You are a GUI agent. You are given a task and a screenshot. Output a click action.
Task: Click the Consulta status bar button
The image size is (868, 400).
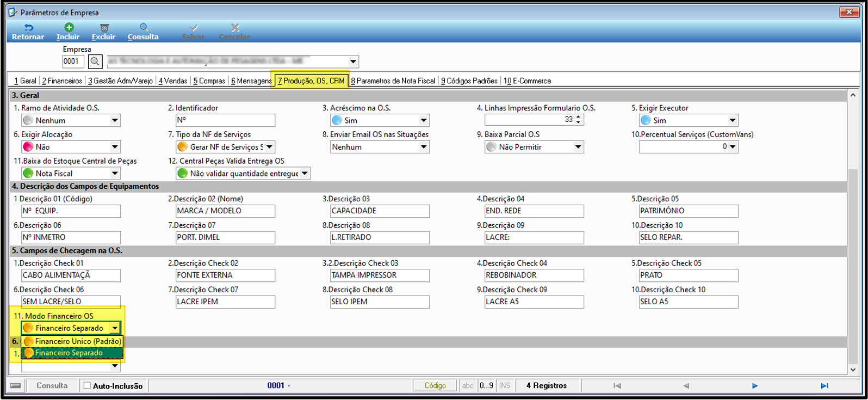coord(52,385)
